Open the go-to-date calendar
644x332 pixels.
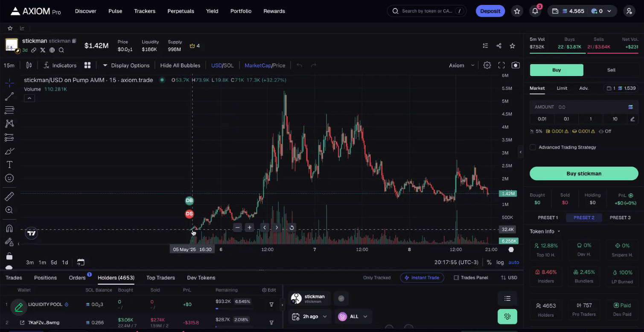coord(81,262)
